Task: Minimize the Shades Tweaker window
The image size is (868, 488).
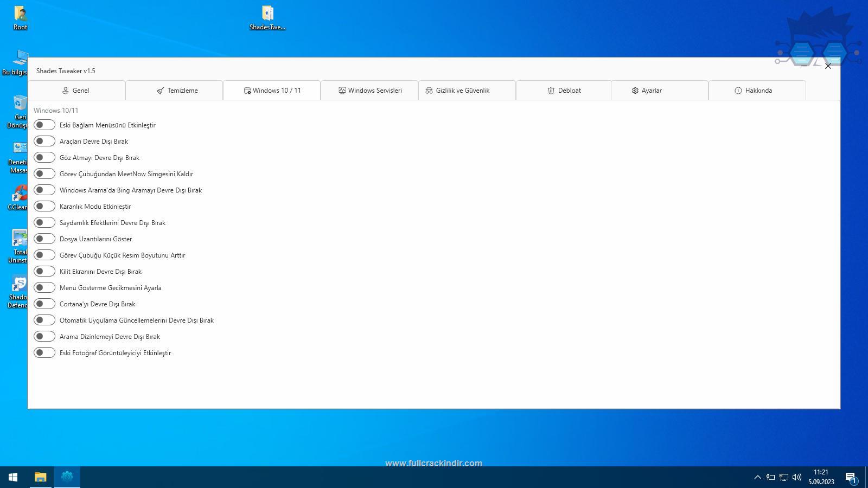Action: click(804, 66)
